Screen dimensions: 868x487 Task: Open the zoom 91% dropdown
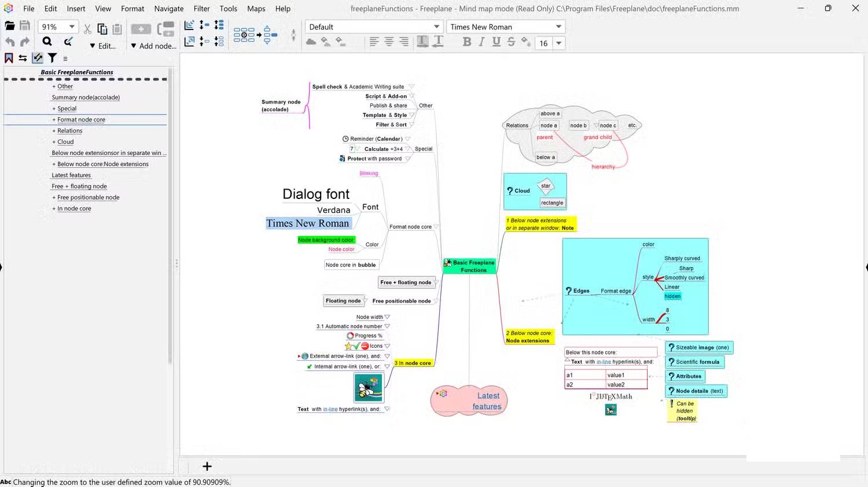[72, 27]
